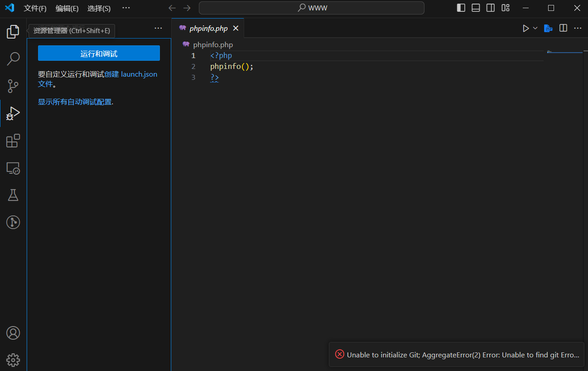588x371 pixels.
Task: Minimize the VS Code window
Action: (x=525, y=8)
